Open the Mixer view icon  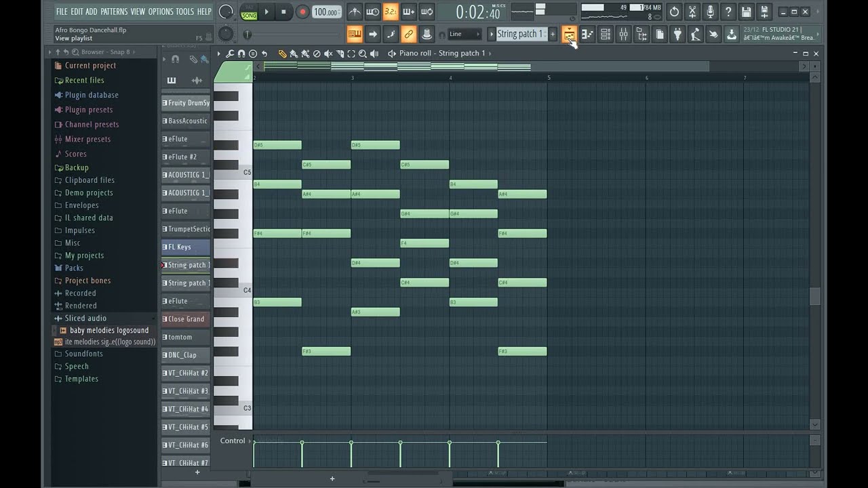click(x=623, y=34)
